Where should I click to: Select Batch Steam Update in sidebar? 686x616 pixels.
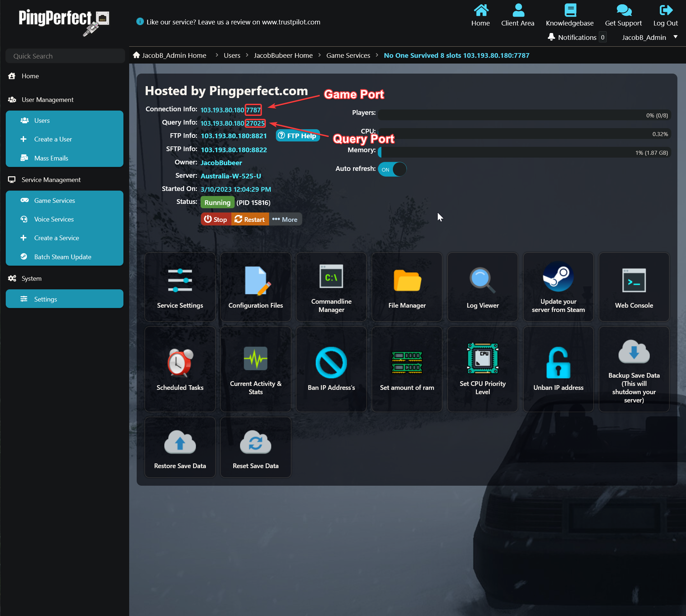click(63, 257)
